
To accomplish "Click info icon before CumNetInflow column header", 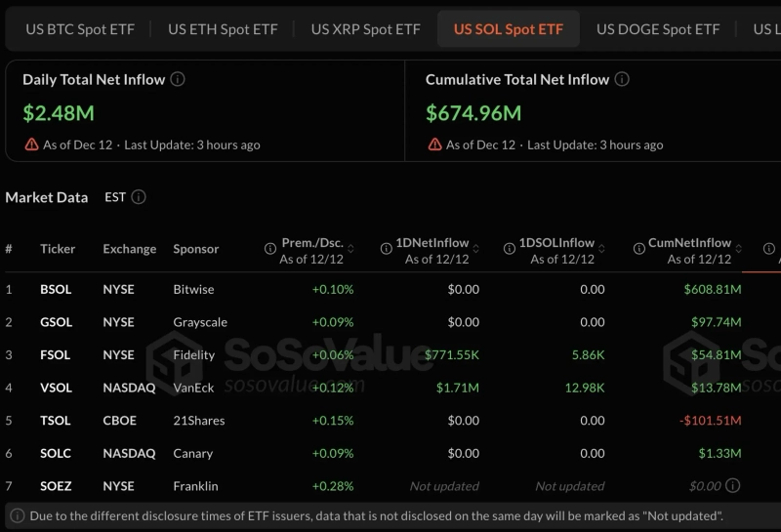I will pyautogui.click(x=637, y=249).
